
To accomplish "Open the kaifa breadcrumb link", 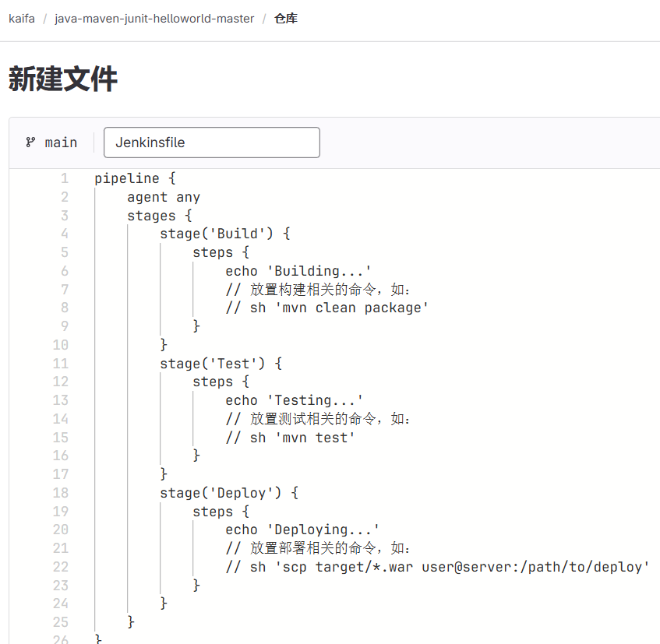I will [x=22, y=18].
